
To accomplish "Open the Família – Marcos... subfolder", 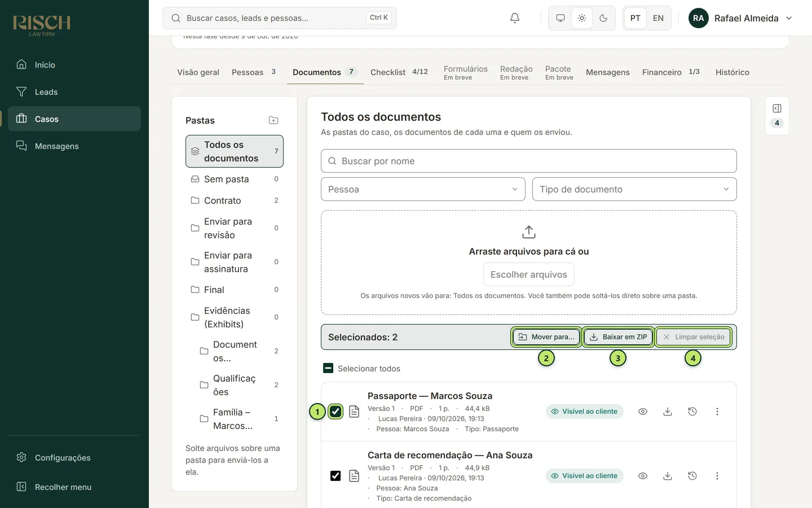I will 239,419.
